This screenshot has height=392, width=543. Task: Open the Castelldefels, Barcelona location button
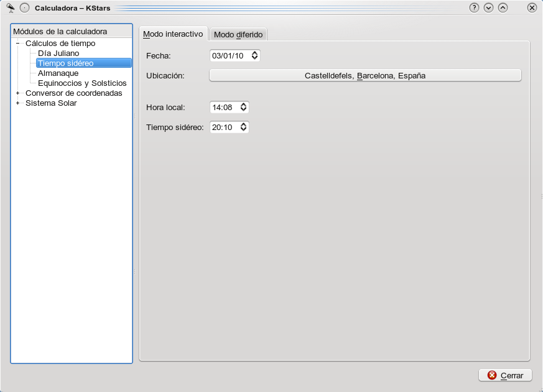point(365,75)
